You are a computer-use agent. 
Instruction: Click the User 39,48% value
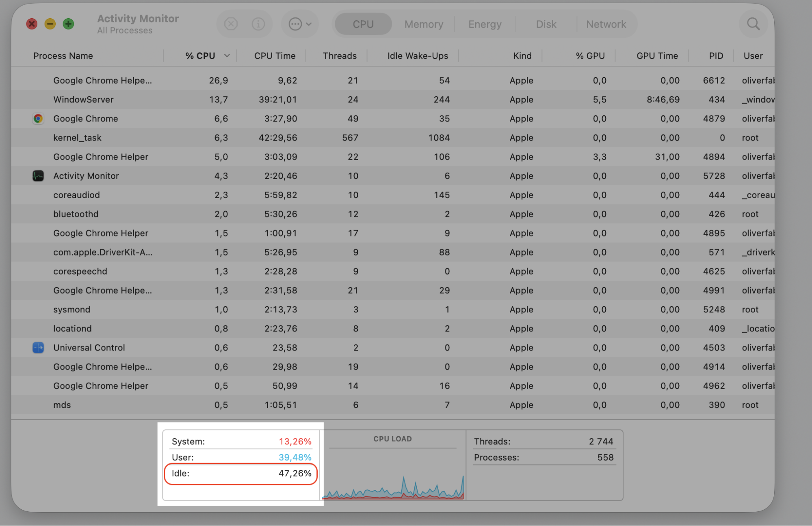tap(295, 457)
